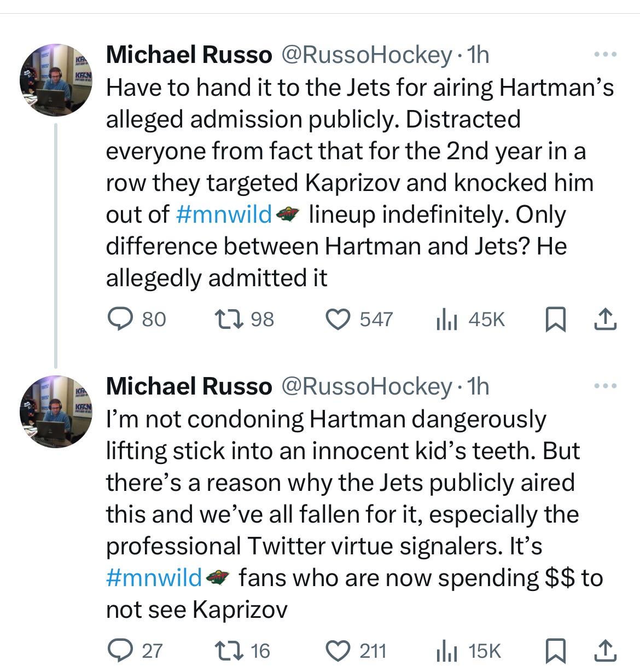
Task: Open the profile picture on first tweet
Action: click(56, 80)
